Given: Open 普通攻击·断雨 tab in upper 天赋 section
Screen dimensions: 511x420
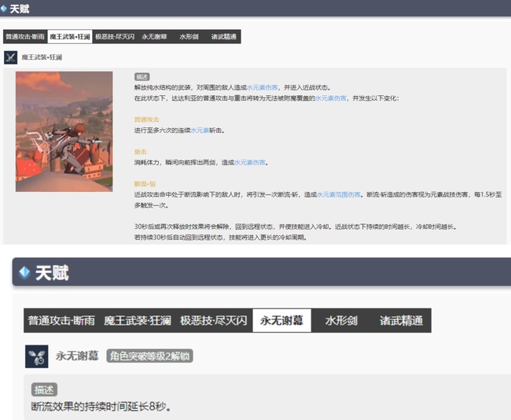Looking at the screenshot, I should pyautogui.click(x=25, y=36).
